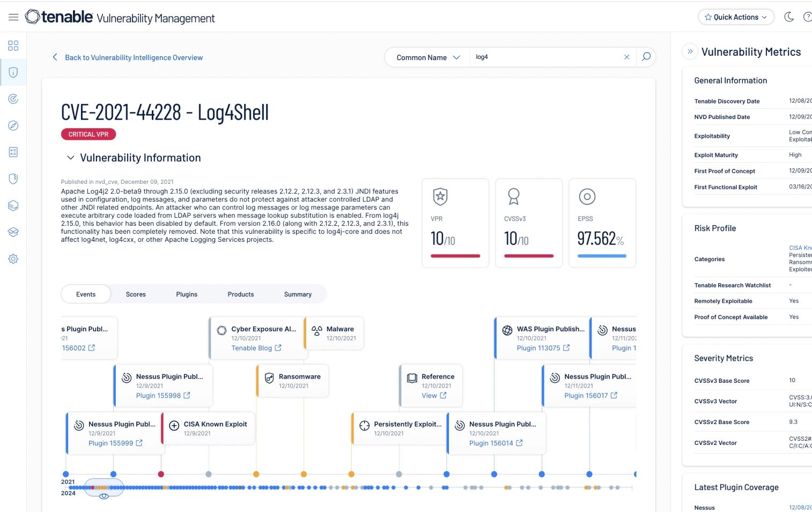Open the navigation dashboard grid icon

[13, 46]
